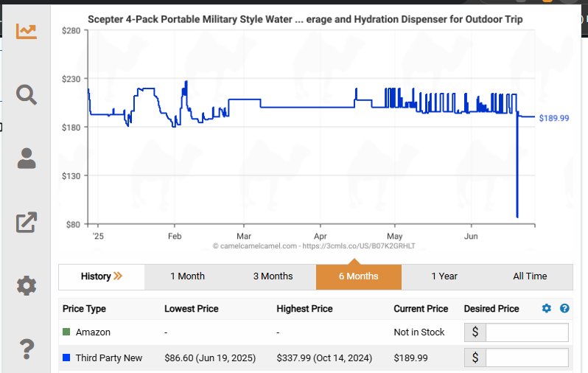Open the user account sidebar icon
The height and width of the screenshot is (373, 588).
pyautogui.click(x=27, y=158)
